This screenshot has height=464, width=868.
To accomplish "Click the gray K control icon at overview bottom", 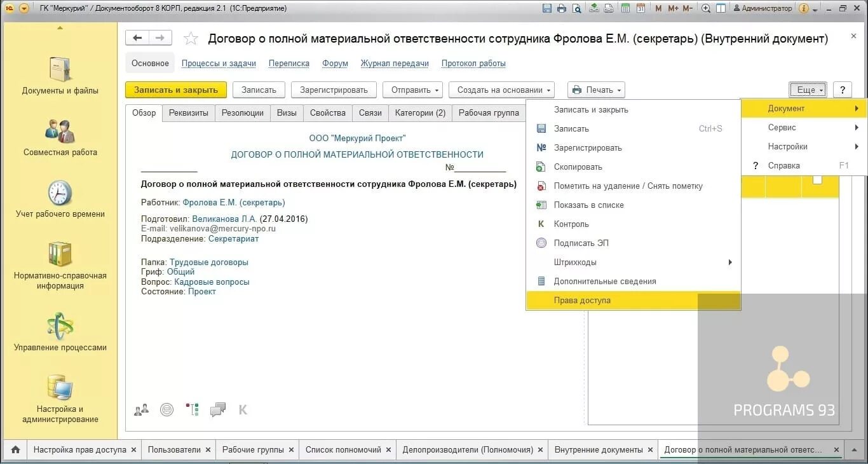I will pos(243,410).
